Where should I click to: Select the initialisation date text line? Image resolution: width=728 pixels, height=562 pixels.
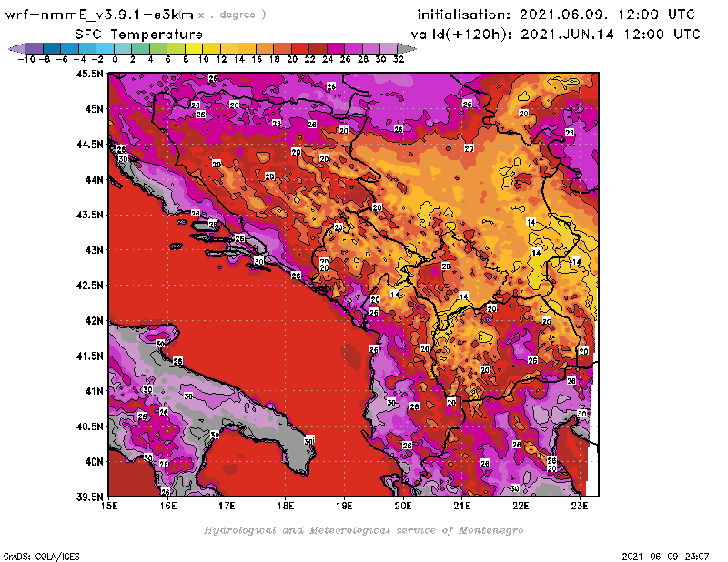click(x=556, y=15)
